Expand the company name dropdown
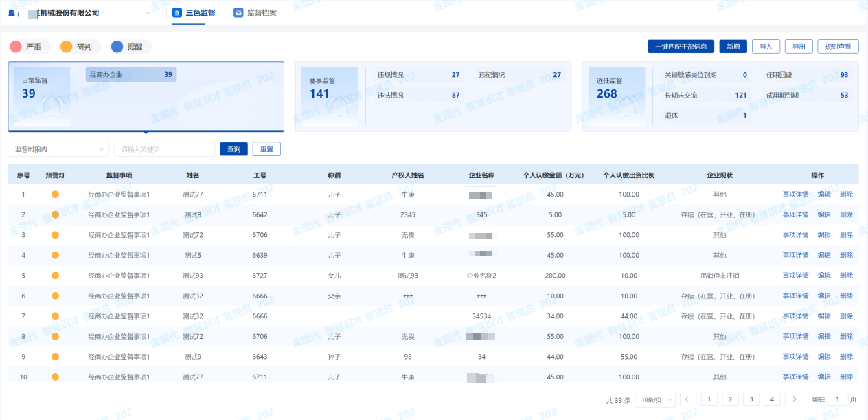The width and height of the screenshot is (868, 420). [149, 13]
